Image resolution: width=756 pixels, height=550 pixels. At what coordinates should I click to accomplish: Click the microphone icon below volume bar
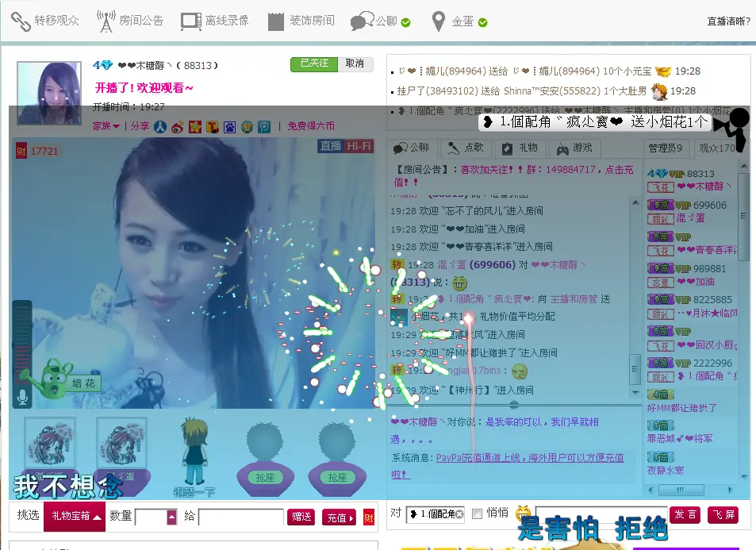[x=22, y=397]
